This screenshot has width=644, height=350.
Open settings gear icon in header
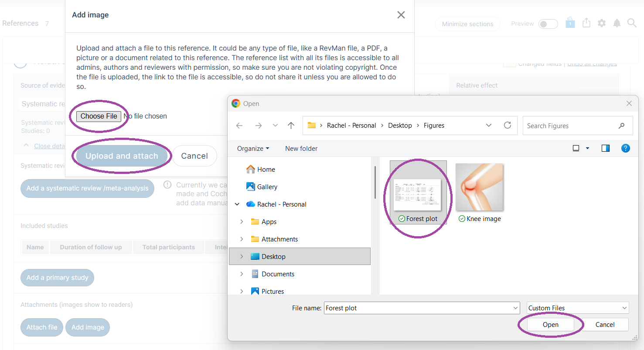(x=602, y=23)
